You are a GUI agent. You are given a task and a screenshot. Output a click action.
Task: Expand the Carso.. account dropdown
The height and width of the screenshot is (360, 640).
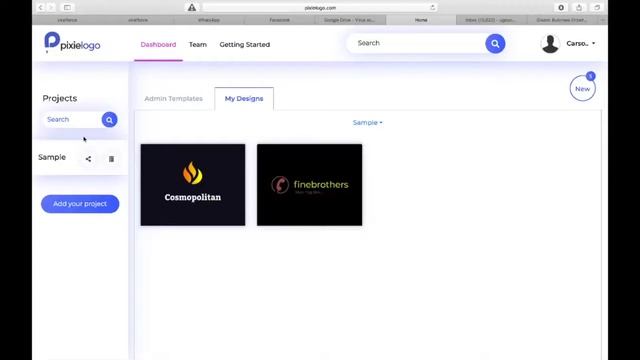click(580, 43)
